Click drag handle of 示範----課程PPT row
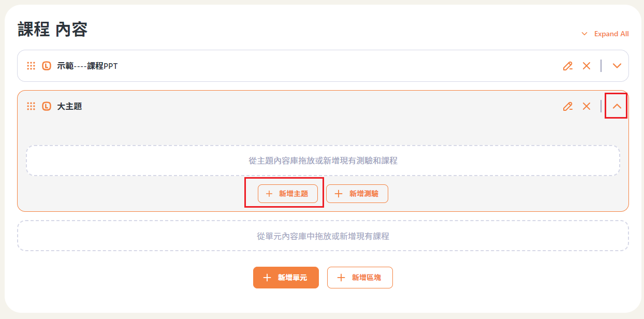Screen dimensions: 644x319 click(x=31, y=66)
